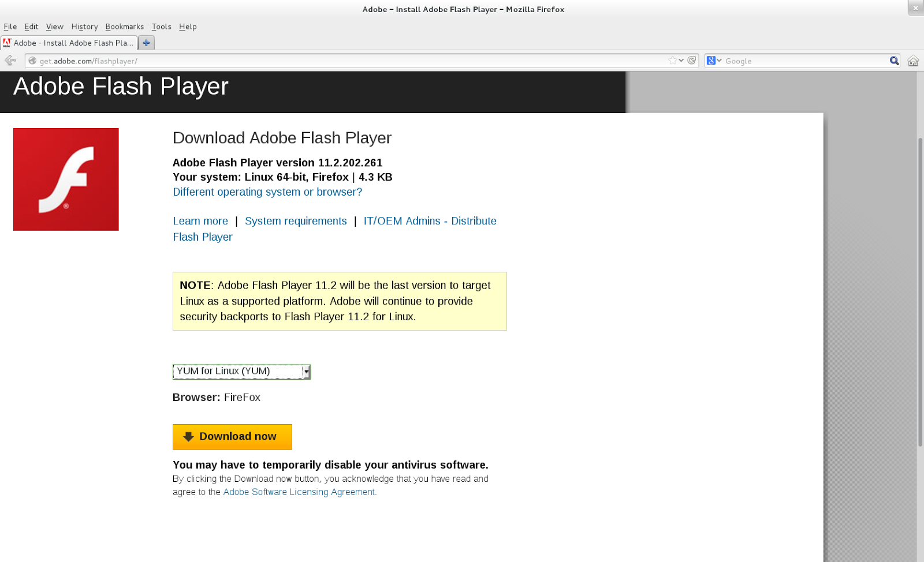Click the 'Adobe Flash Player' banner title
The image size is (924, 562).
(x=121, y=87)
